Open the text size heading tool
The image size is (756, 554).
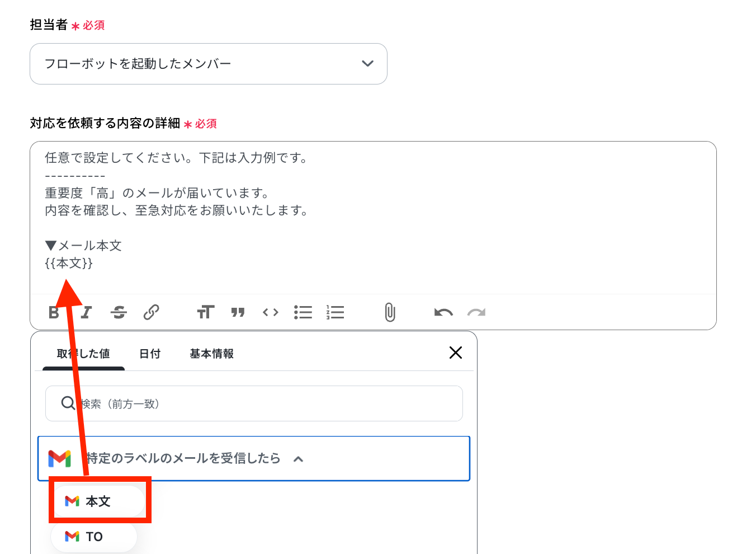[x=206, y=312]
